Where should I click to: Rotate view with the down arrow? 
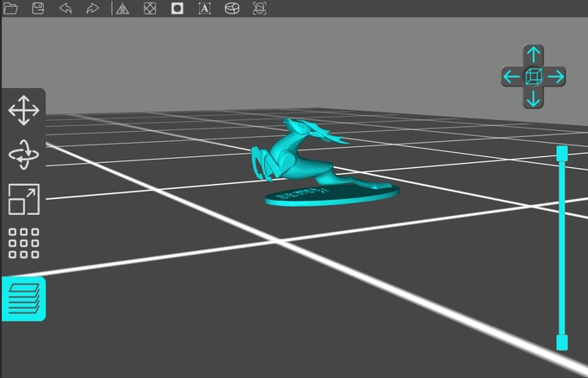click(533, 99)
